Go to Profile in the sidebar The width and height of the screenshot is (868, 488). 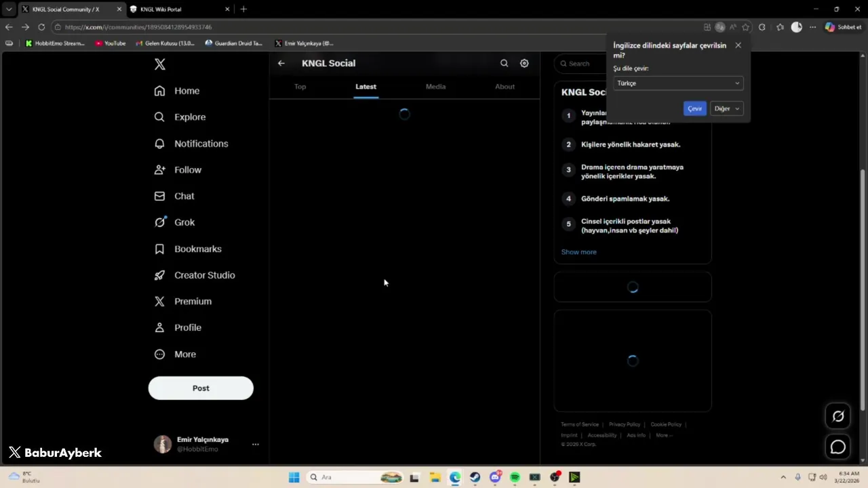(x=178, y=327)
